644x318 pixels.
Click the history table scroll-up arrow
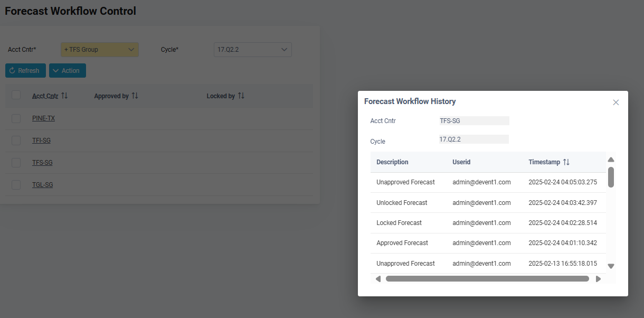(611, 160)
